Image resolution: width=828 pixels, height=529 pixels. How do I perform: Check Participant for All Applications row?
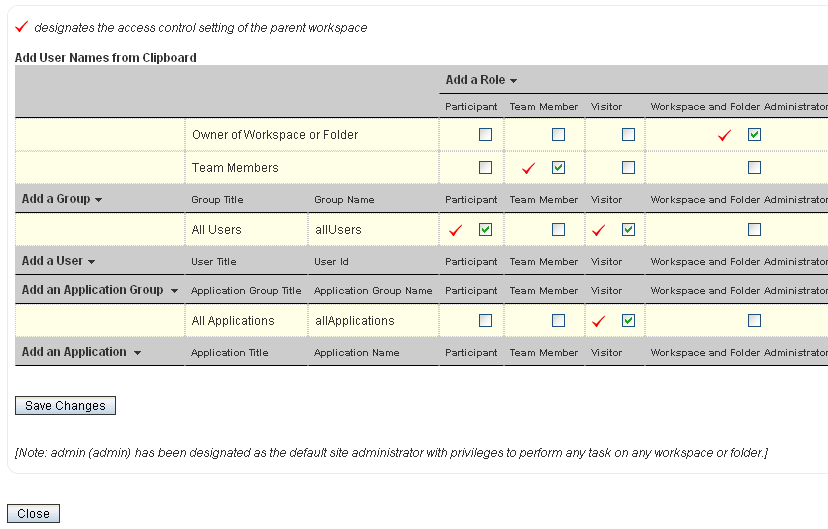(485, 321)
